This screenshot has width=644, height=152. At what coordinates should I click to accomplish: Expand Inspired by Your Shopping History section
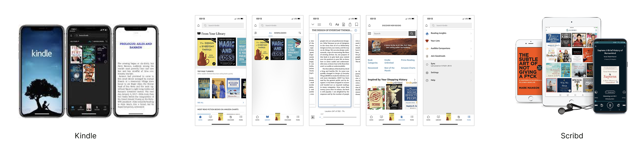pyautogui.click(x=415, y=80)
